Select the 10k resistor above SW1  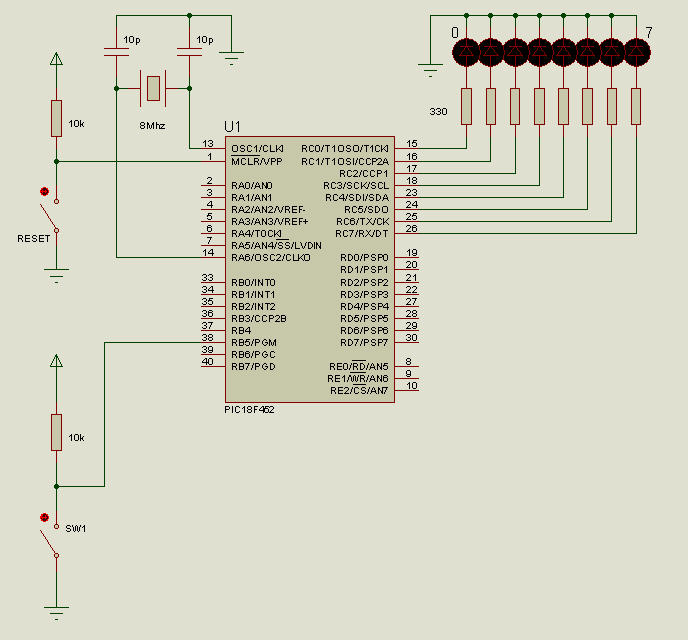click(x=56, y=432)
